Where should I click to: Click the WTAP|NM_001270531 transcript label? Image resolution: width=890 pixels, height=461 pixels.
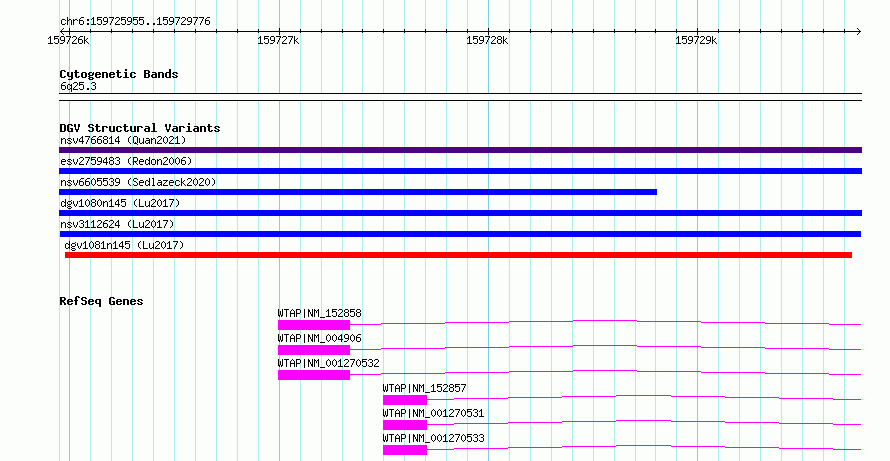coord(434,413)
